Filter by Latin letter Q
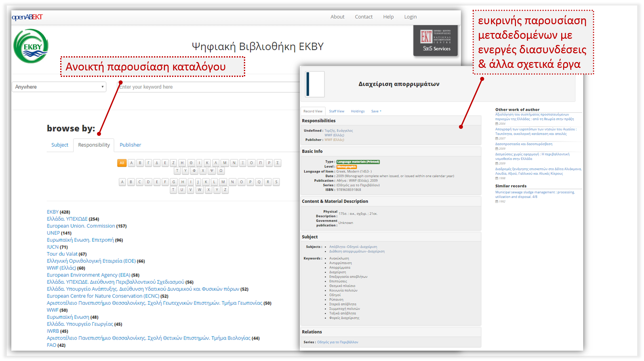The image size is (644, 361). 259,182
